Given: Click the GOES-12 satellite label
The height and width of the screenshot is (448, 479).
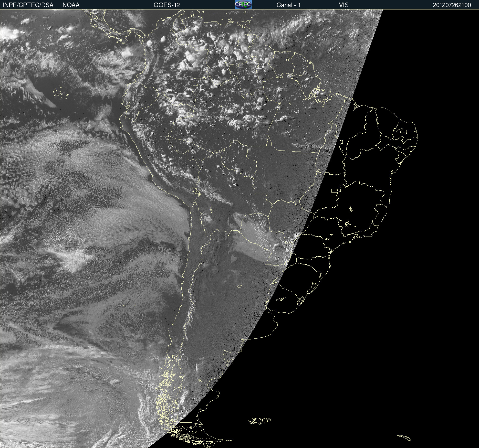Looking at the screenshot, I should [167, 5].
